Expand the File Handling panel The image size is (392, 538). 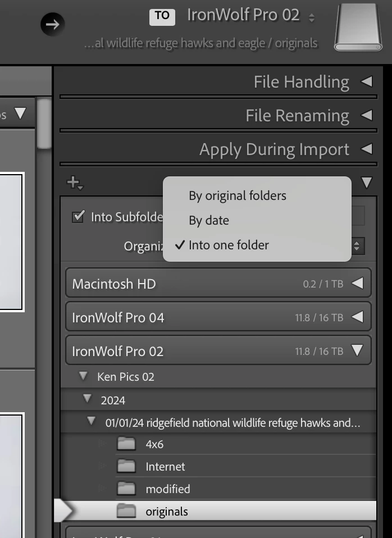click(367, 81)
